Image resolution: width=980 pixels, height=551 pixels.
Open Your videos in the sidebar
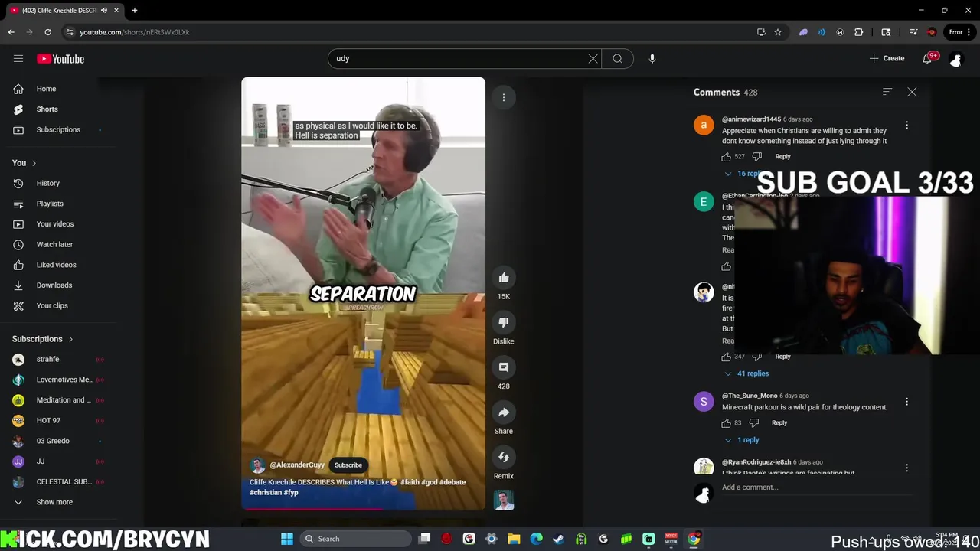(x=55, y=224)
